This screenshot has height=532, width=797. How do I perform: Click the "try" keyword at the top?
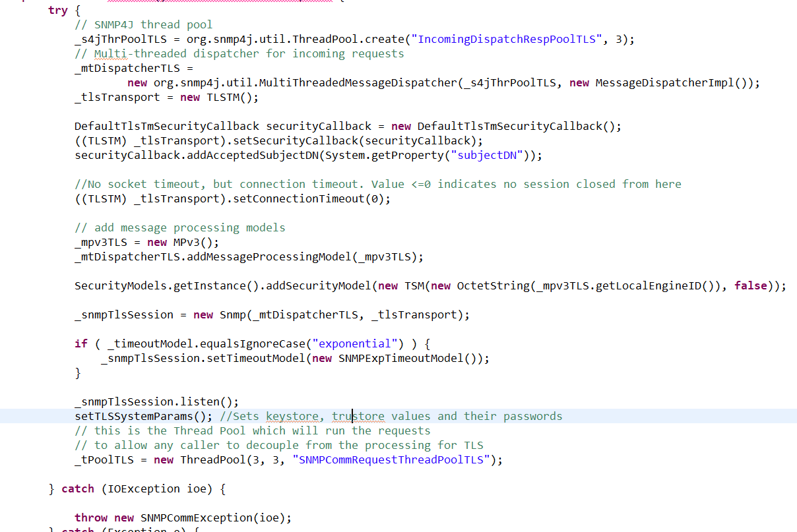point(58,10)
